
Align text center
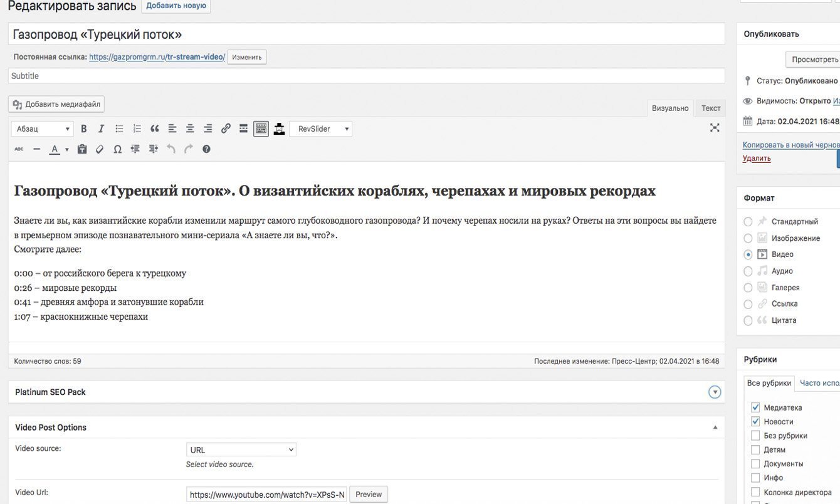(190, 129)
